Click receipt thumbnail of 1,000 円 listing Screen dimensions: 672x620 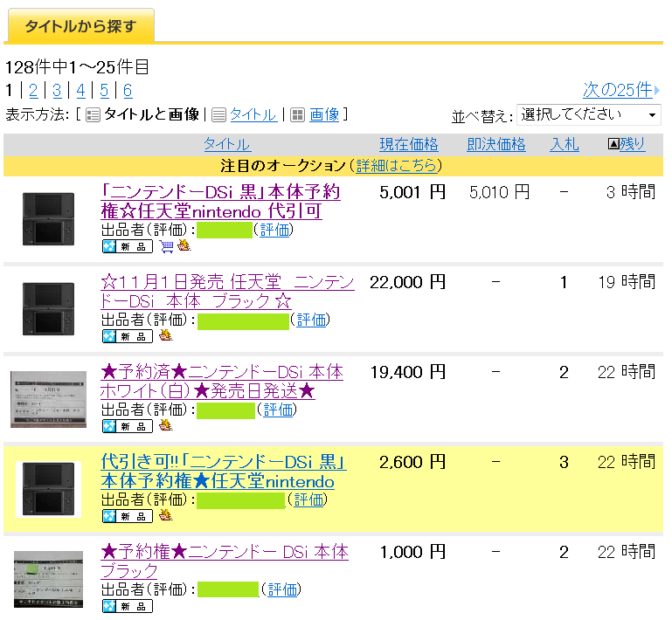click(48, 579)
